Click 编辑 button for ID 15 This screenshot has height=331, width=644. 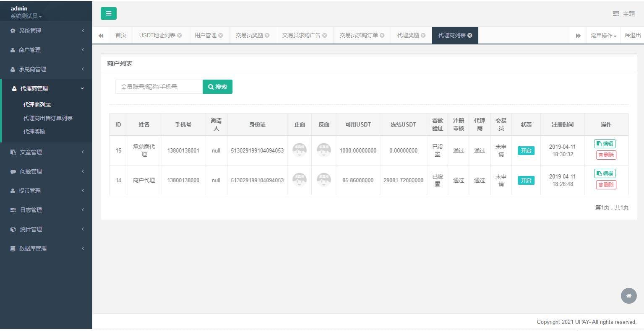click(605, 144)
